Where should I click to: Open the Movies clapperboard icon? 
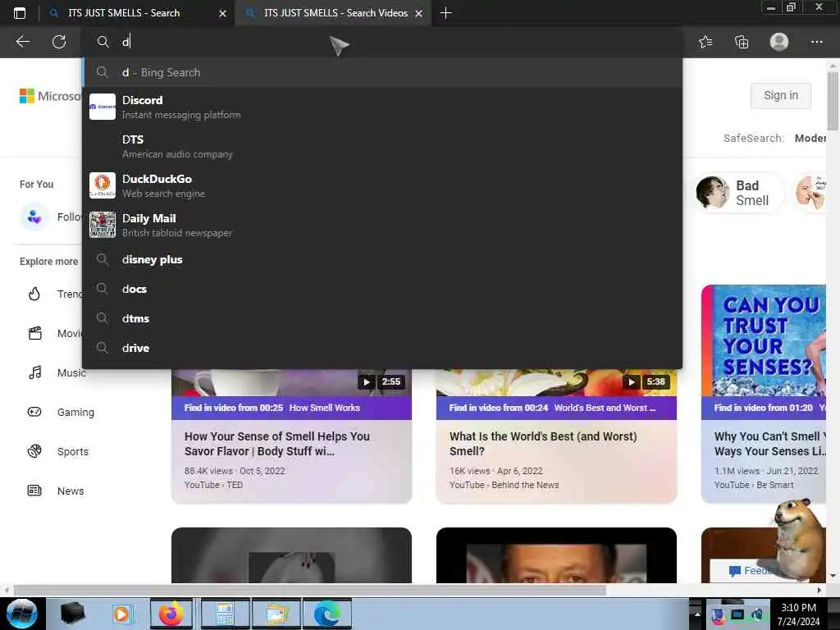tap(34, 333)
